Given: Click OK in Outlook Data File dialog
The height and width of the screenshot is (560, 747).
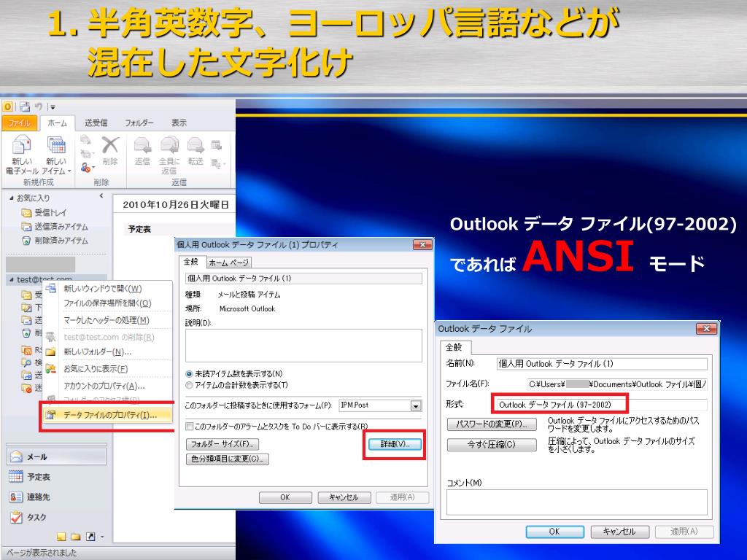Looking at the screenshot, I should tap(554, 532).
